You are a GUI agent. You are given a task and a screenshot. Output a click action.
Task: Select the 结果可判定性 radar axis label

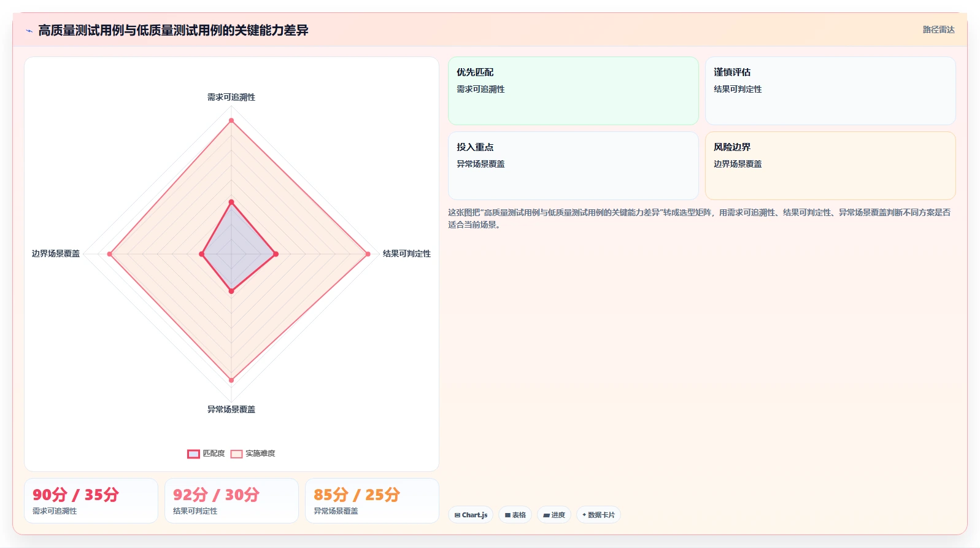[407, 253]
